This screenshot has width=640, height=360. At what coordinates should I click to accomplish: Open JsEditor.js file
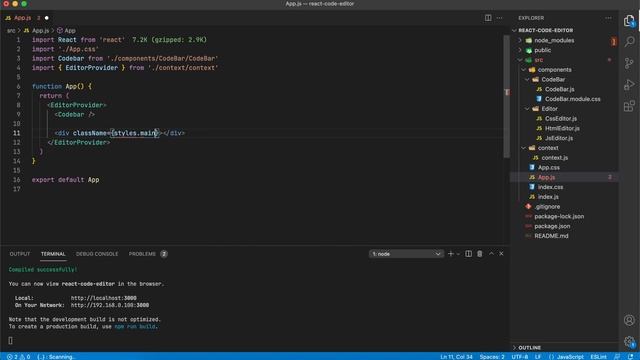click(x=559, y=138)
